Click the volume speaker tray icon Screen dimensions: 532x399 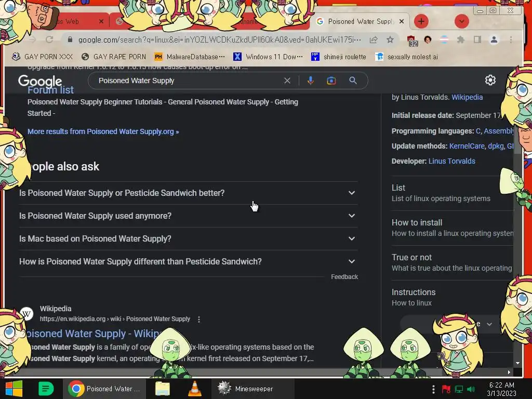(x=471, y=389)
